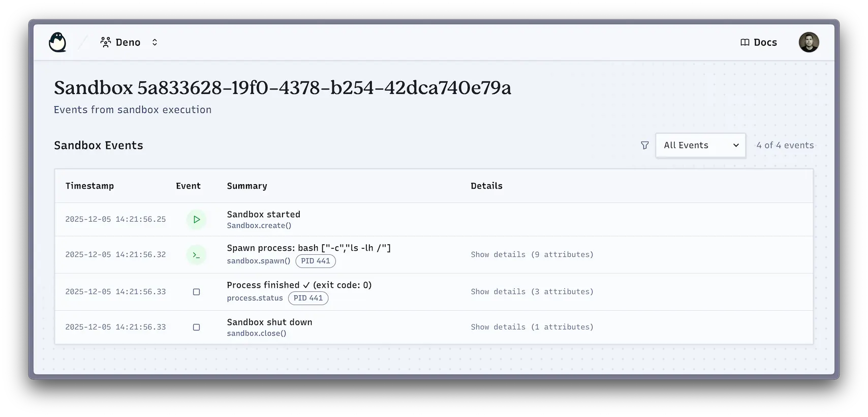Click the user avatar in the top right

pyautogui.click(x=809, y=42)
